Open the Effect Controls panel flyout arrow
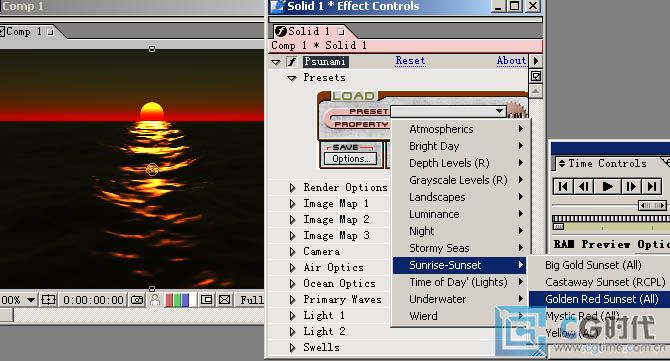The height and width of the screenshot is (361, 670). click(x=536, y=61)
